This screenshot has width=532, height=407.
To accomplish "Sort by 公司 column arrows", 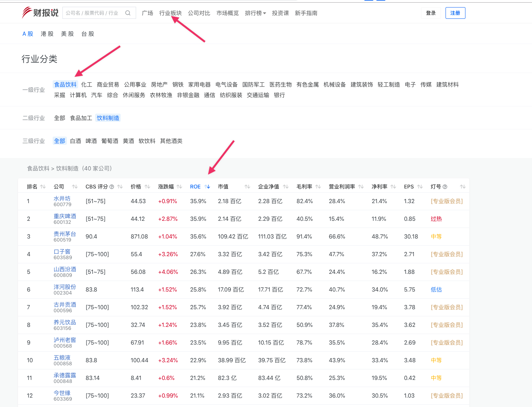I will coord(75,187).
